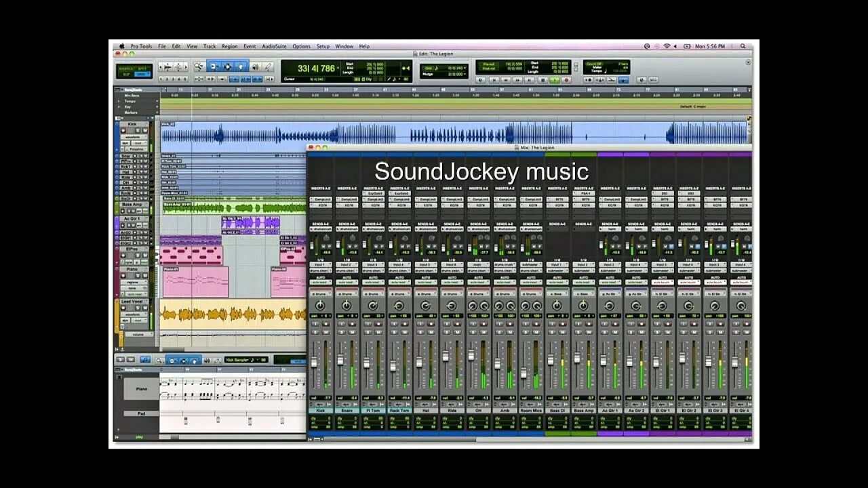Click the Wi-Fi status icon
Viewport: 868px width, 488px height.
667,46
